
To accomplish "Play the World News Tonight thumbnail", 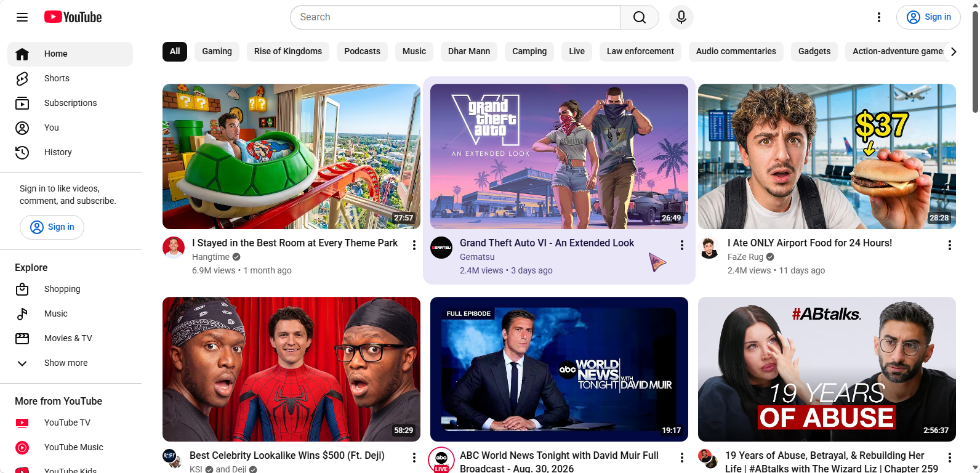I will pyautogui.click(x=559, y=370).
